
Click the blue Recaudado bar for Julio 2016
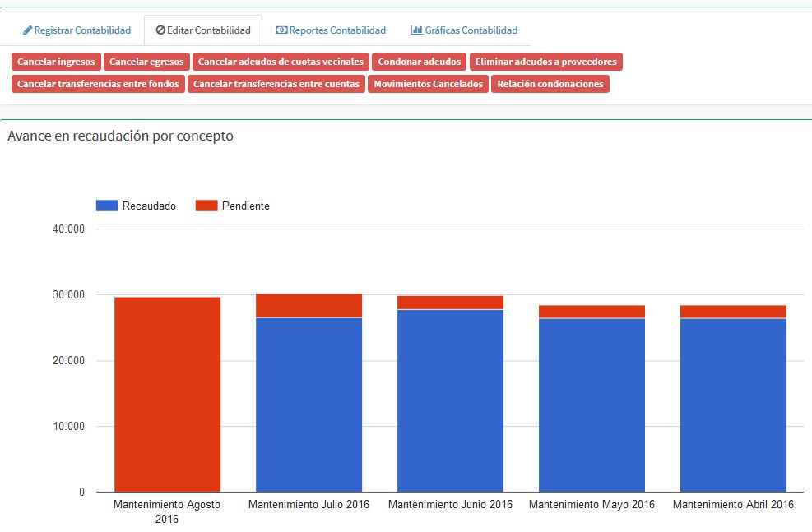pos(309,405)
